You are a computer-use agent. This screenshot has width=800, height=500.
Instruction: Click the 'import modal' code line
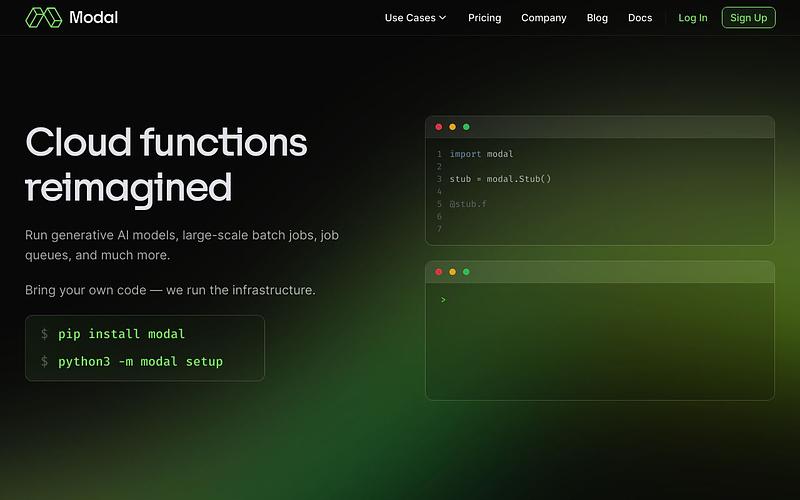[481, 154]
